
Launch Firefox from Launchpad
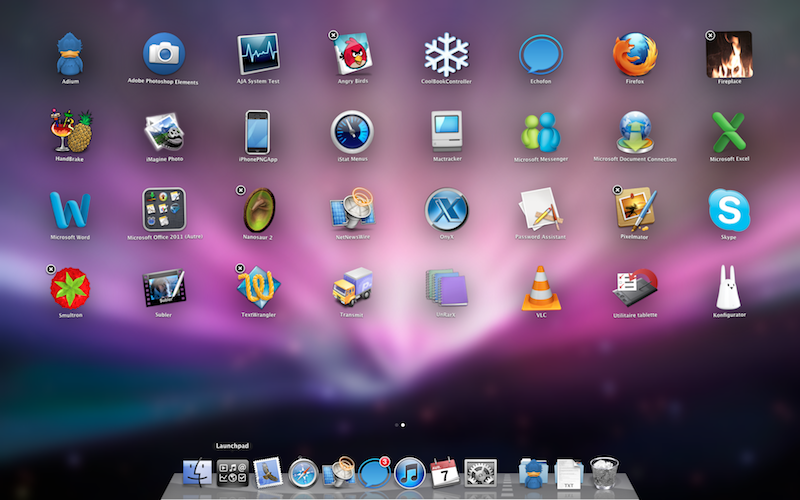[635, 53]
